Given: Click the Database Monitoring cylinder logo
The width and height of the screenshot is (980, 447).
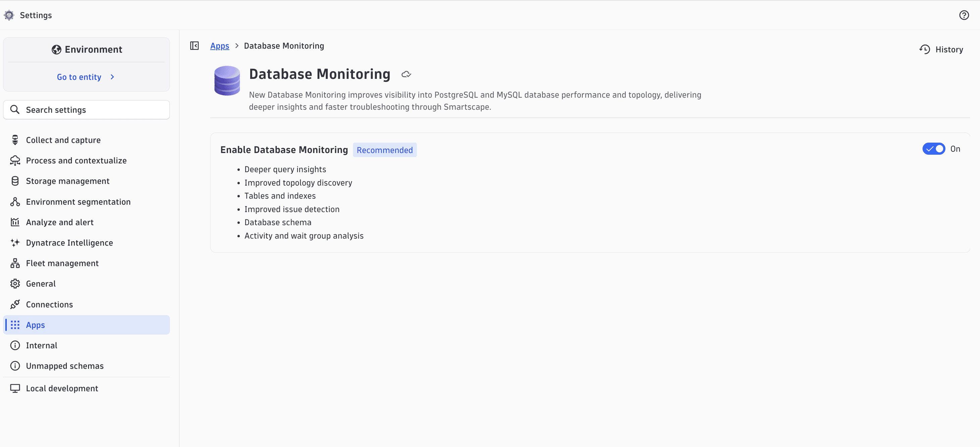Looking at the screenshot, I should pyautogui.click(x=227, y=81).
